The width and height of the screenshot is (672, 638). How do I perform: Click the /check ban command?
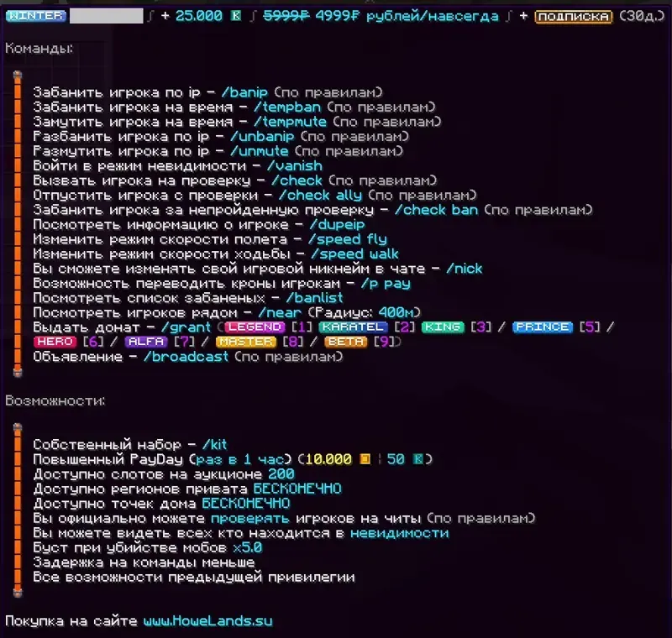click(x=436, y=210)
